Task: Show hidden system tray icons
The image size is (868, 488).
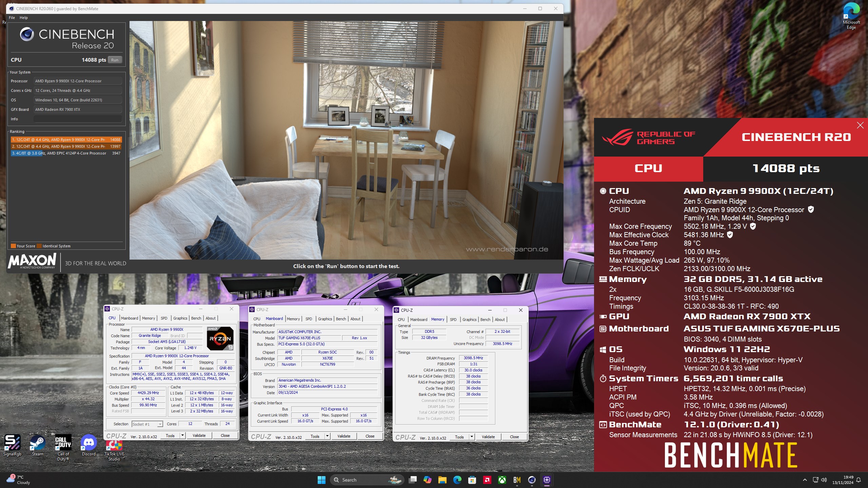Action: 805,480
